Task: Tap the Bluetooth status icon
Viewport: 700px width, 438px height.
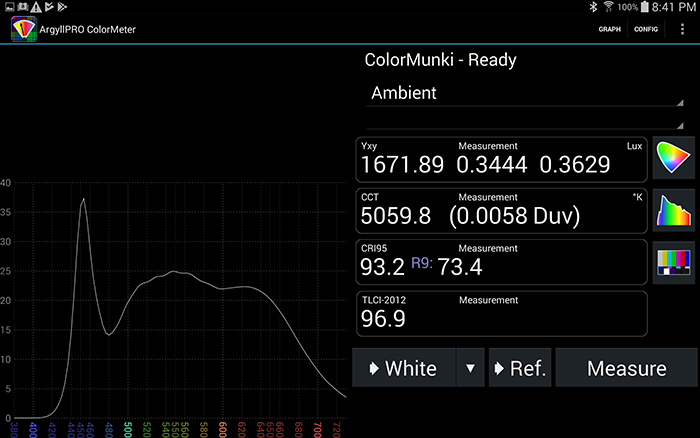Action: point(591,7)
